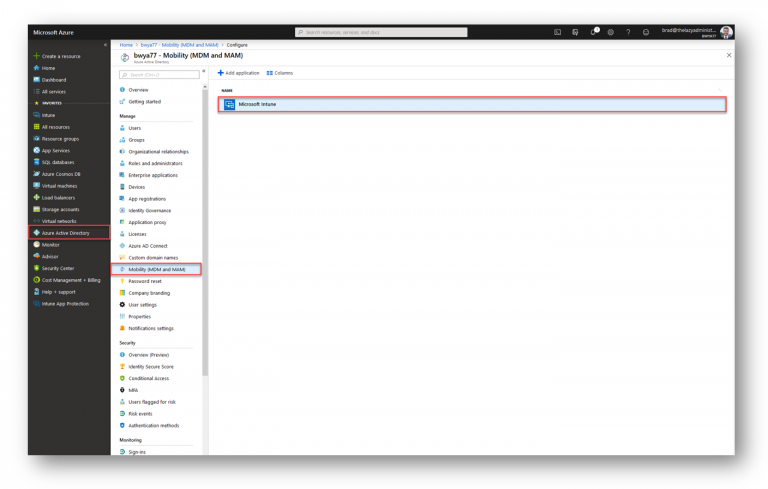Select Azure Active Directory in sidebar
The width and height of the screenshot is (768, 489).
coord(69,233)
